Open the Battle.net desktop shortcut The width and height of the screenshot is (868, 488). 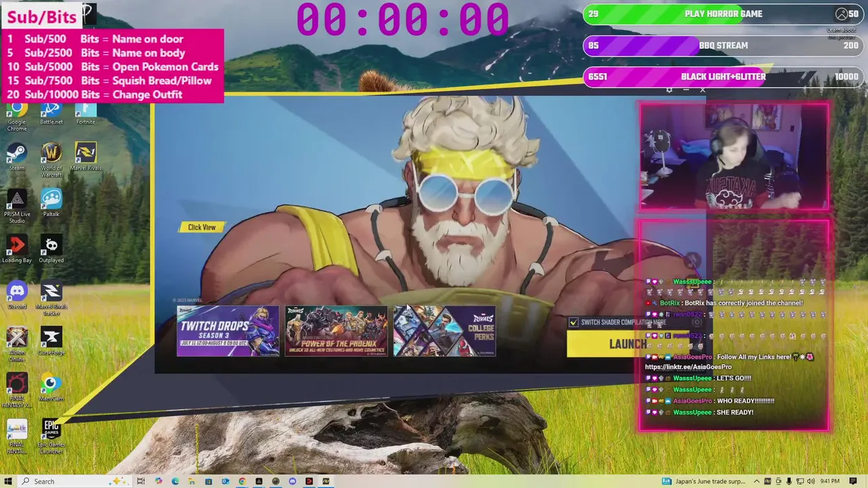(51, 114)
